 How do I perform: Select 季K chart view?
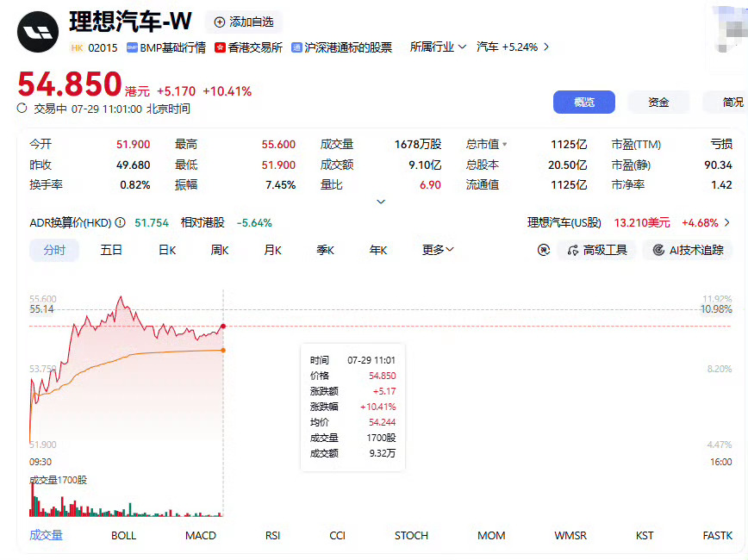[325, 250]
